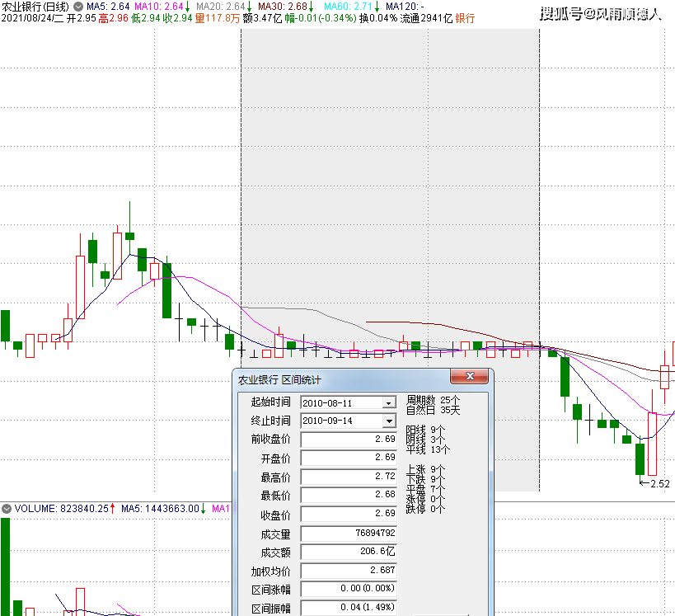Click the MA30: 2.68 indicator label
675x616 pixels.
pos(283,7)
